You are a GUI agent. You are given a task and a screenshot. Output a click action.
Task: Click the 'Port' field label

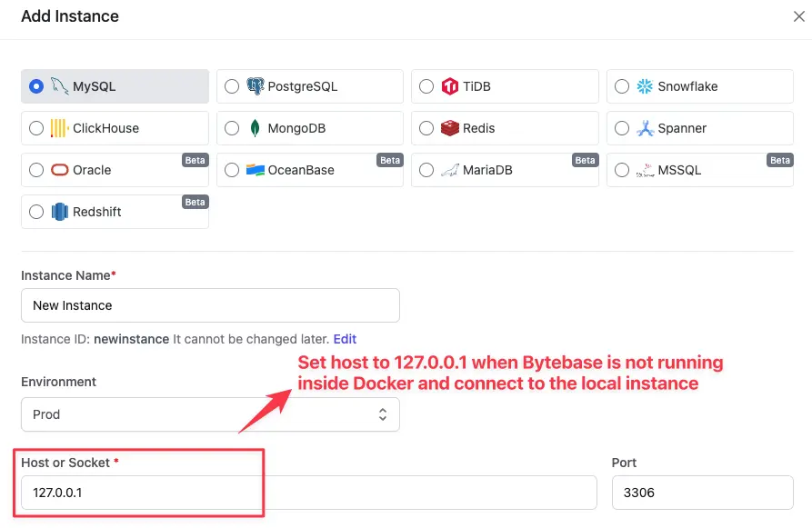pyautogui.click(x=624, y=463)
